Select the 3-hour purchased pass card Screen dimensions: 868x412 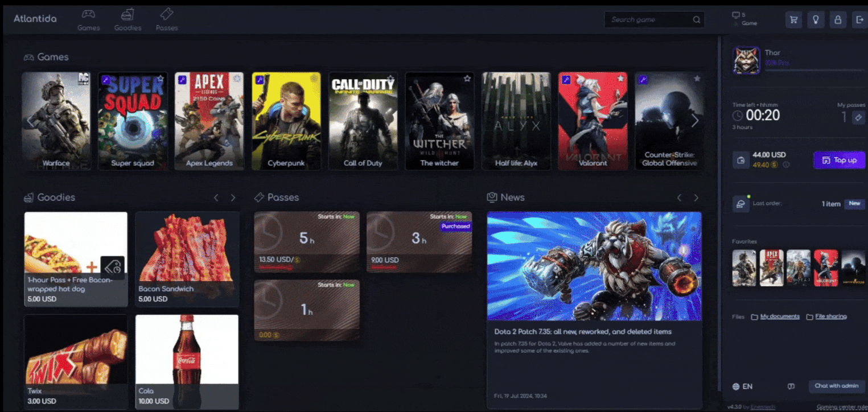(x=419, y=242)
